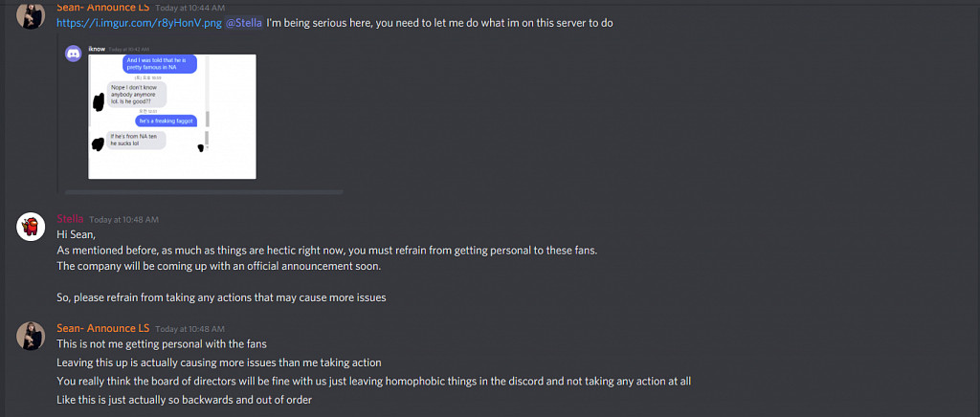Open the embedded chat screenshot image
The image size is (980, 417).
[172, 117]
